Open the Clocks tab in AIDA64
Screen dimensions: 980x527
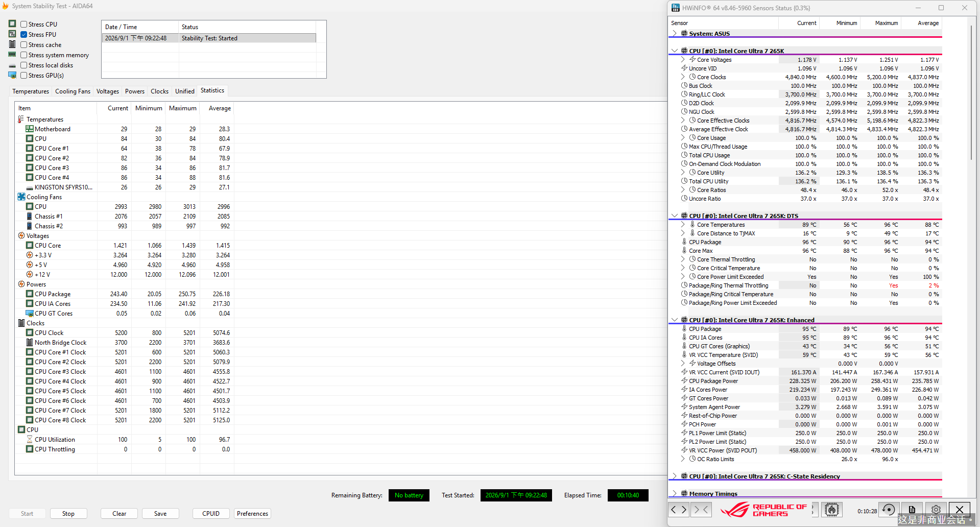coord(159,91)
